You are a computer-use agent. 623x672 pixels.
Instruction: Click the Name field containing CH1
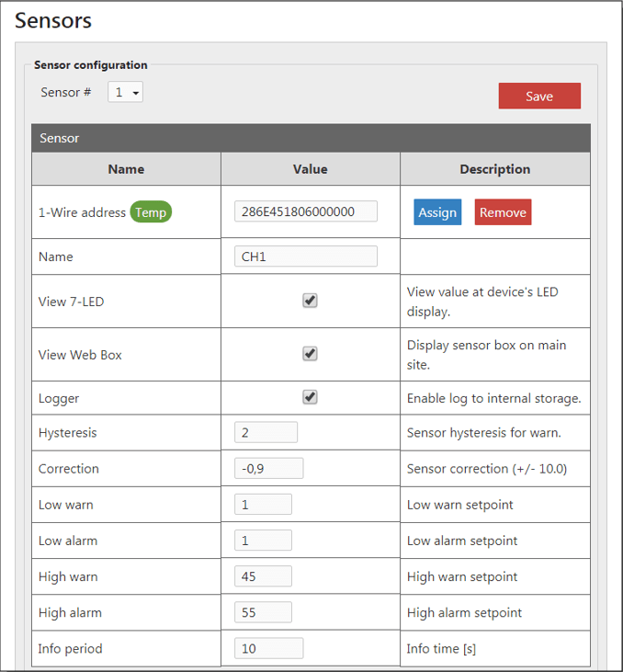pos(306,256)
